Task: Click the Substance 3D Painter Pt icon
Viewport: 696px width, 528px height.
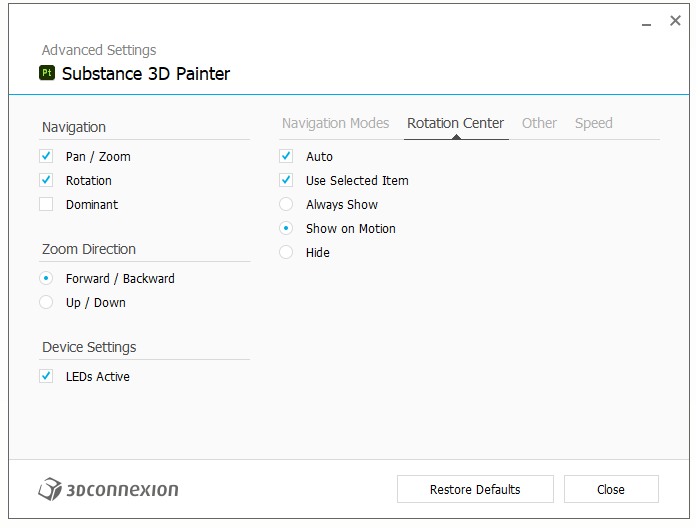Action: (47, 73)
